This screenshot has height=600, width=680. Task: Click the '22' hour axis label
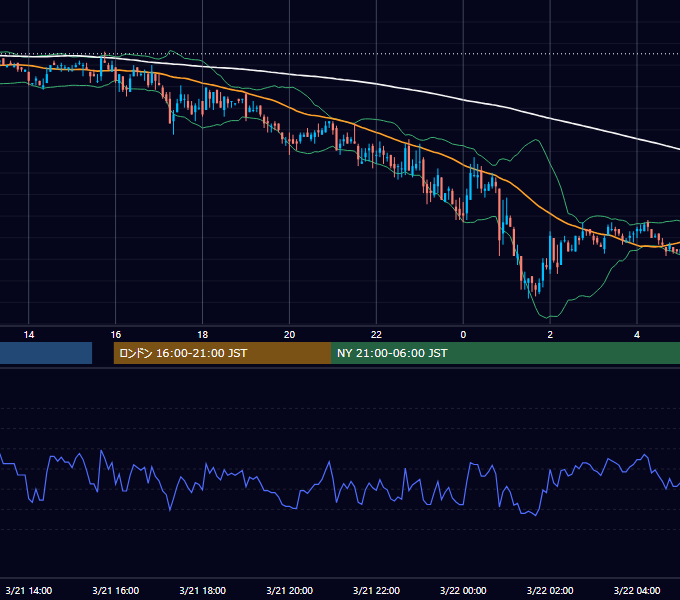coord(376,335)
